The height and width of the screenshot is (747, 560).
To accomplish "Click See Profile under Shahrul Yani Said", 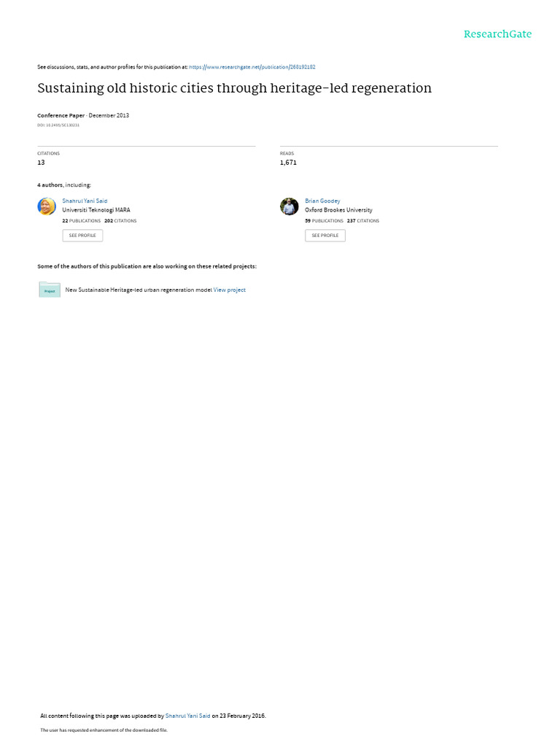I will 82,236.
